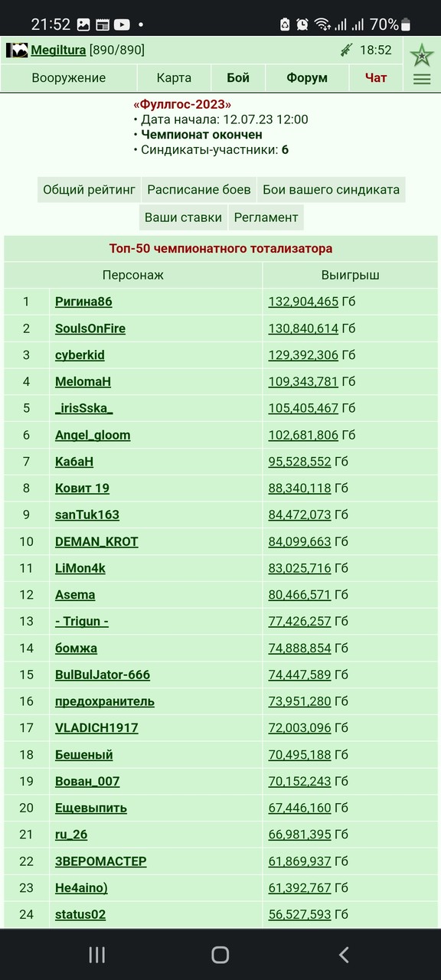Open the Вооружение tab
The height and width of the screenshot is (980, 441).
point(69,78)
